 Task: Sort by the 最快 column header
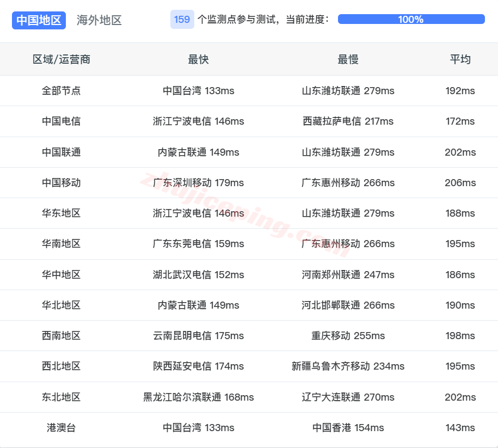199,59
